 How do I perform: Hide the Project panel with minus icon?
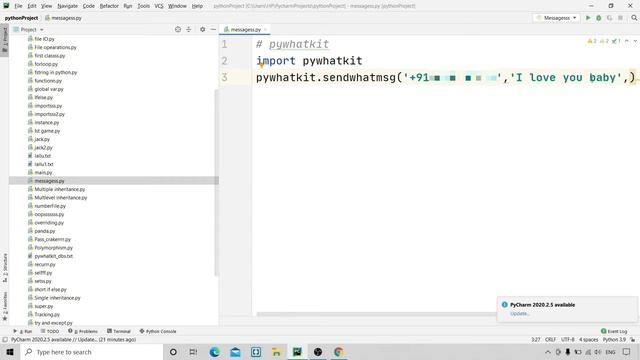(213, 29)
